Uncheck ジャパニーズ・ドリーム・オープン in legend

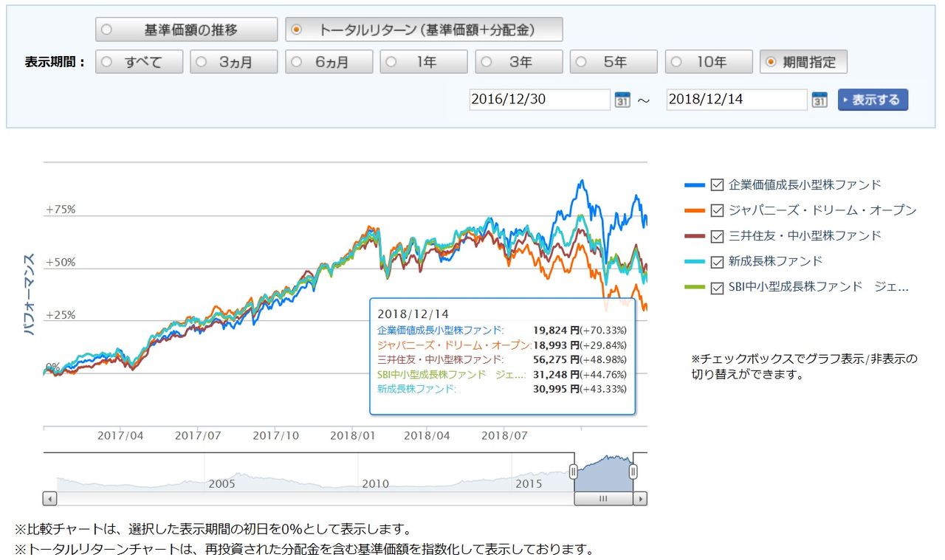point(717,211)
